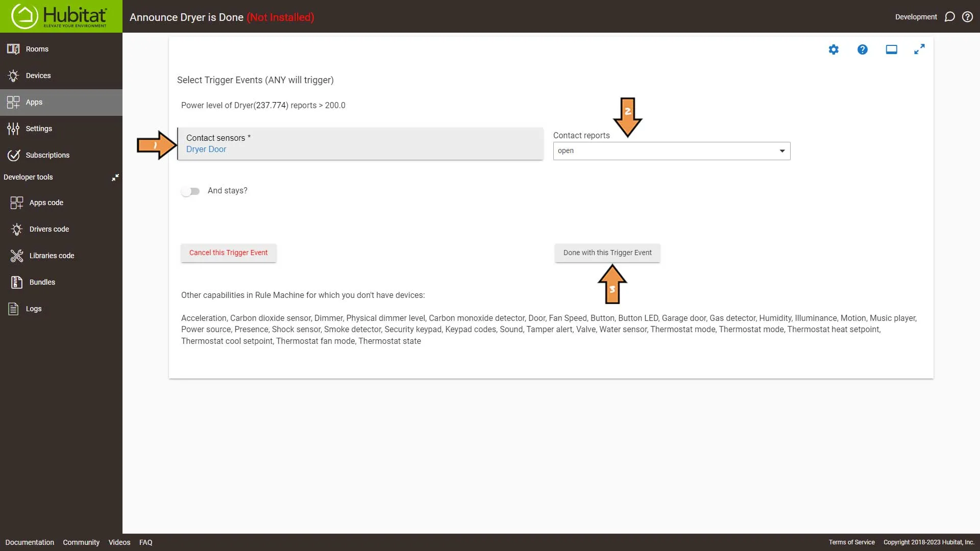Click the gear/settings icon top right
This screenshot has height=551, width=980.
point(834,49)
